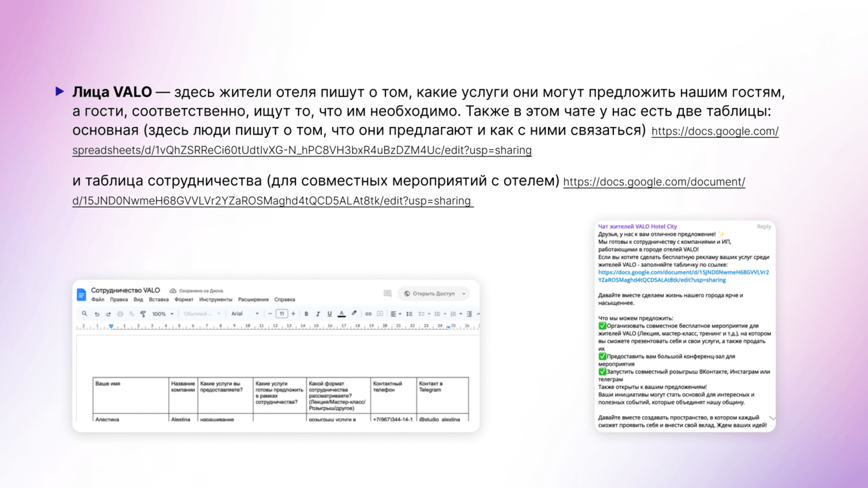Click the Контактный телефон header cell
868x488 pixels.
tap(393, 395)
